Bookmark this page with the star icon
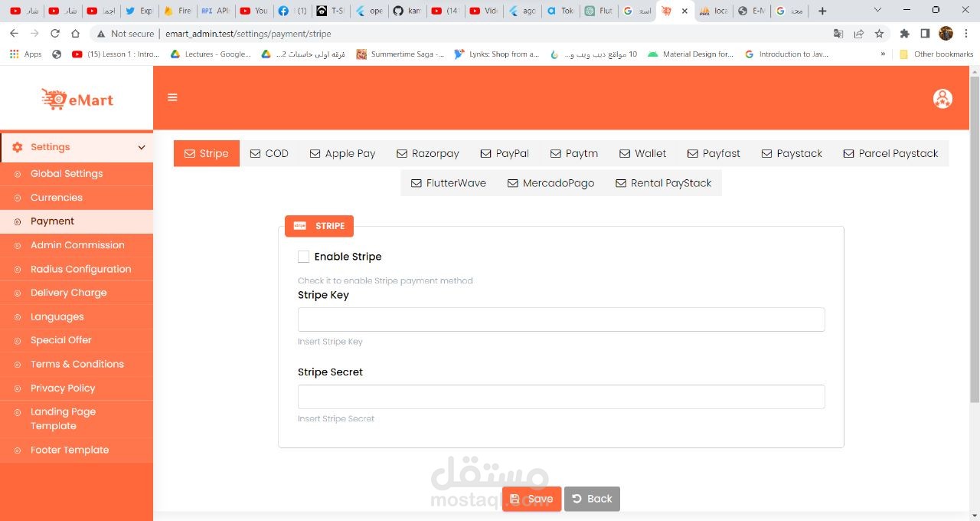The width and height of the screenshot is (980, 521). point(879,34)
